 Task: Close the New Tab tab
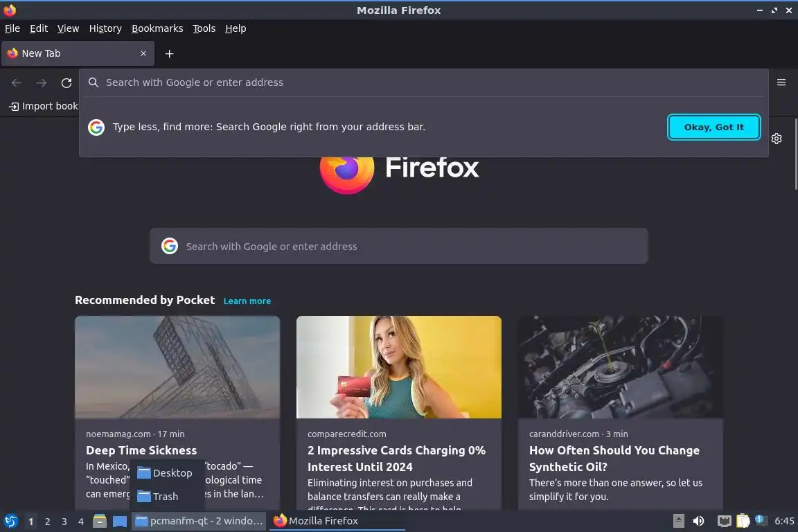click(143, 53)
